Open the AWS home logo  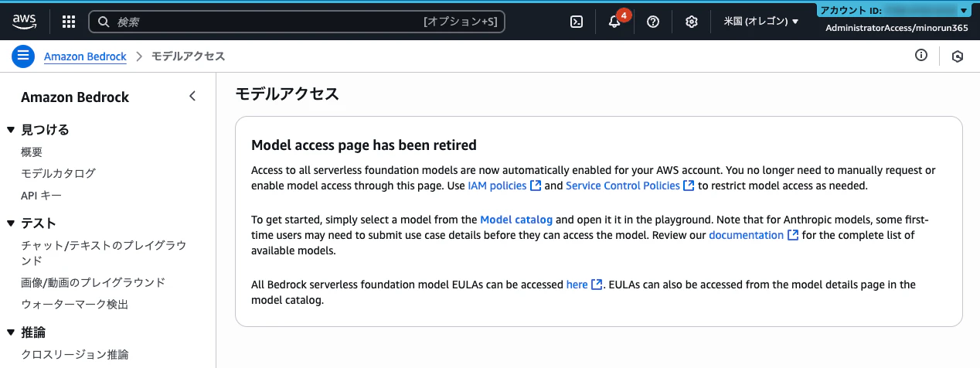pos(25,22)
